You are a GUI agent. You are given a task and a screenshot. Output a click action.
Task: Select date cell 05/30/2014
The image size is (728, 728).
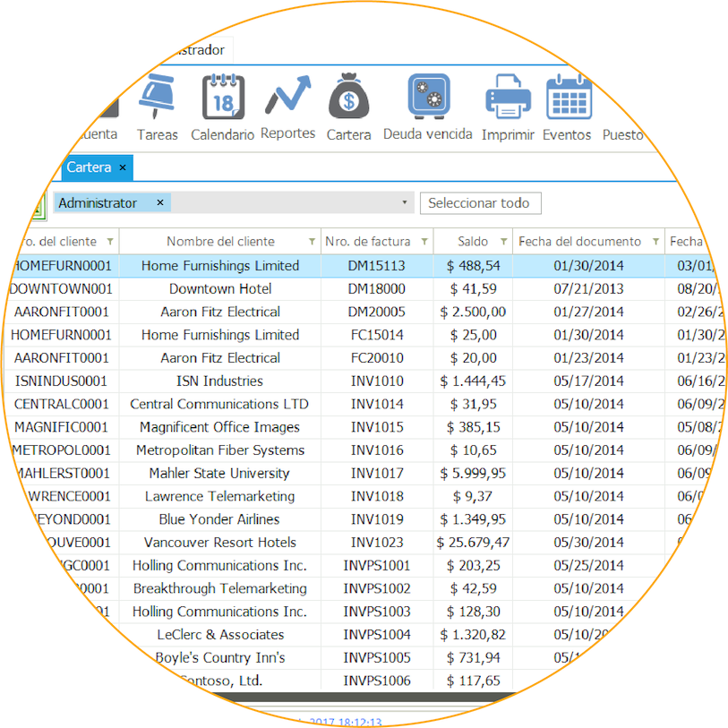[x=588, y=543]
